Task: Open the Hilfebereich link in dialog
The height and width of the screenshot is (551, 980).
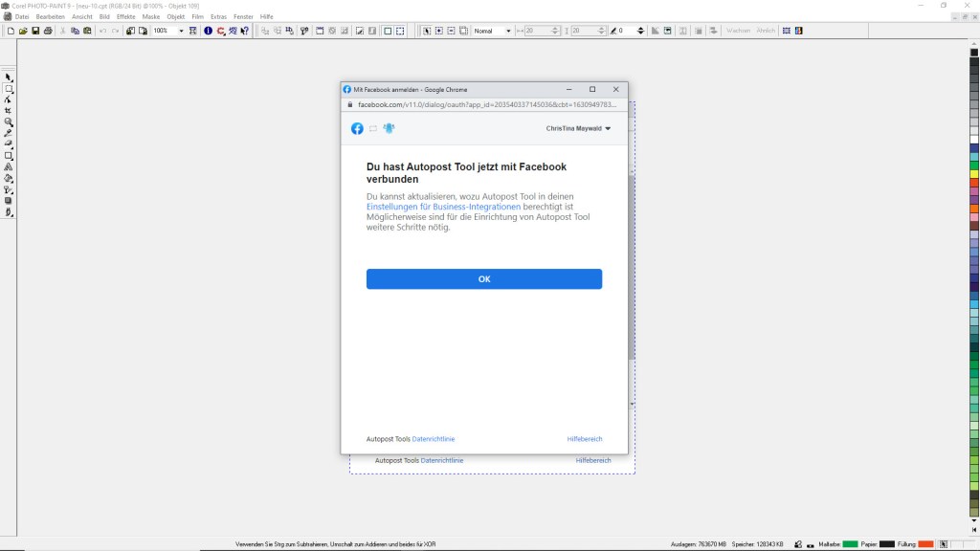Action: tap(584, 439)
